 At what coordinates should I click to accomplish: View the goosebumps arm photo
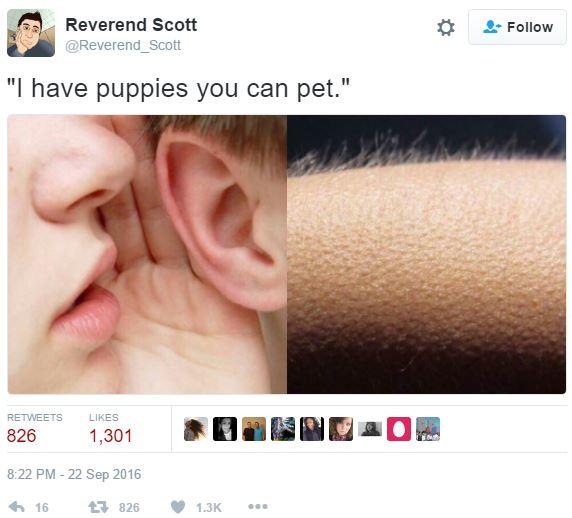click(426, 254)
